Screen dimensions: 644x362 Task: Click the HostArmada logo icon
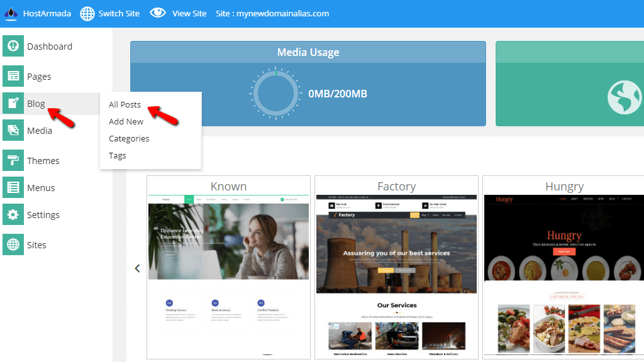[x=11, y=14]
